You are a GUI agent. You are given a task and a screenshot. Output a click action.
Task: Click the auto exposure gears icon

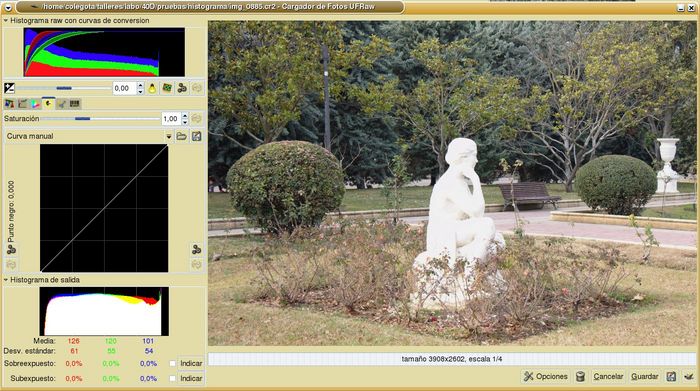pyautogui.click(x=182, y=88)
